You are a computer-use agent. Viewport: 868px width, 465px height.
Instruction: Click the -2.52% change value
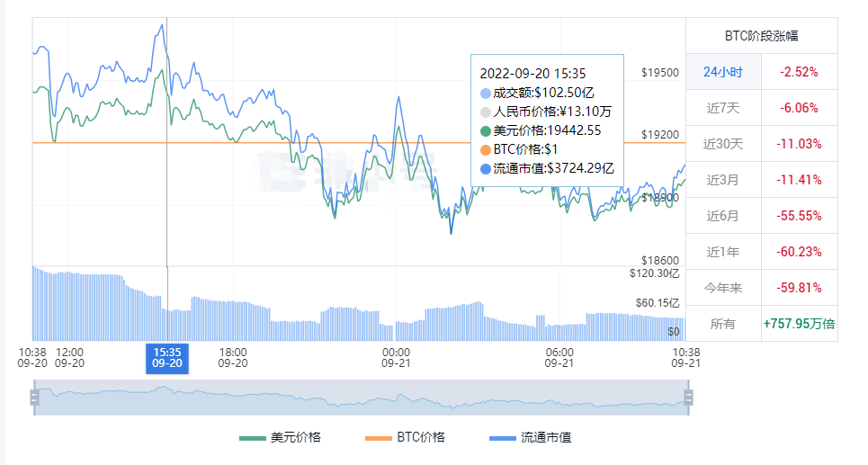799,72
